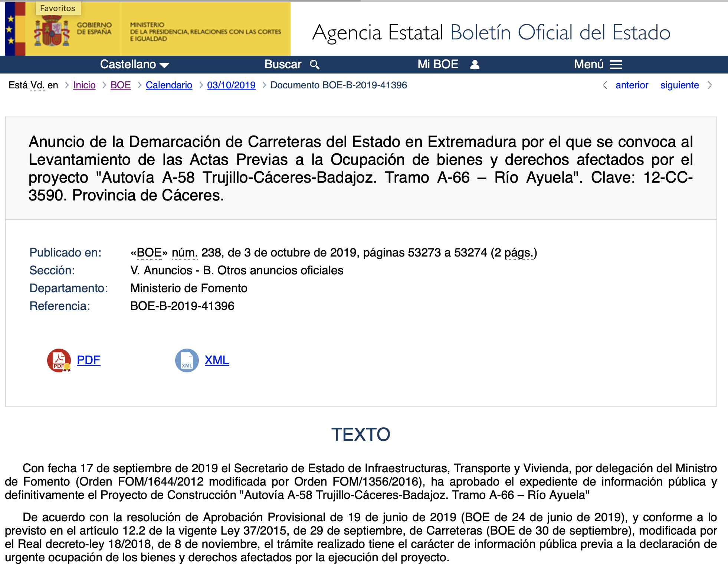Go to BOE breadcrumb link
The width and height of the screenshot is (728, 568).
121,85
